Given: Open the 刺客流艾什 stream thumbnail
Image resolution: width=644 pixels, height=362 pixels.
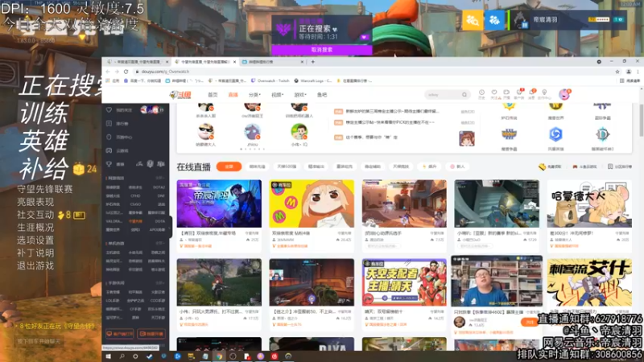Looking at the screenshot, I should pyautogui.click(x=589, y=282).
